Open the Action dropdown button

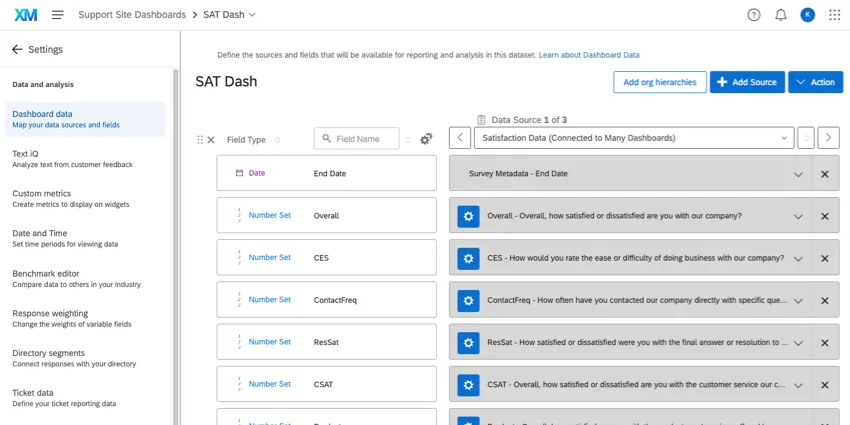point(815,82)
